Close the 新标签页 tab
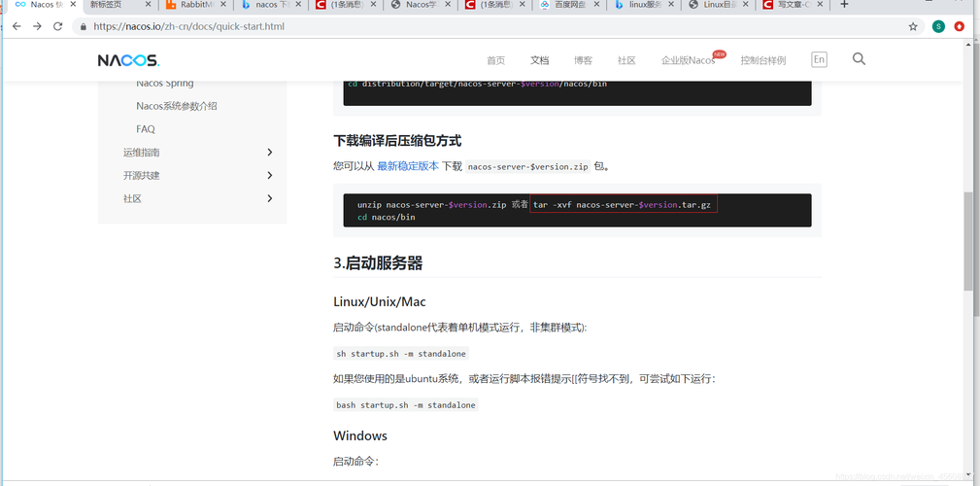 point(149,5)
